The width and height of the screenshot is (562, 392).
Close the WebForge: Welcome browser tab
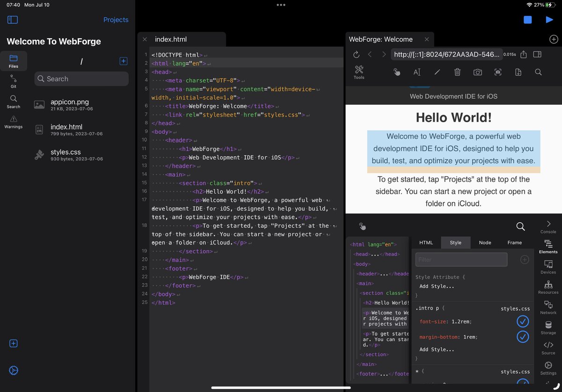[x=427, y=39]
